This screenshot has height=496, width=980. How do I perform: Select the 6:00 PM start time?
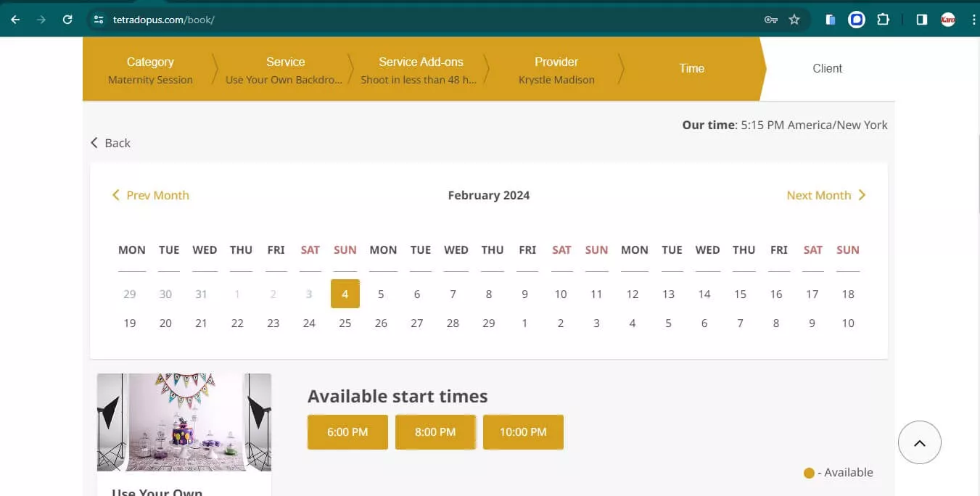click(347, 431)
